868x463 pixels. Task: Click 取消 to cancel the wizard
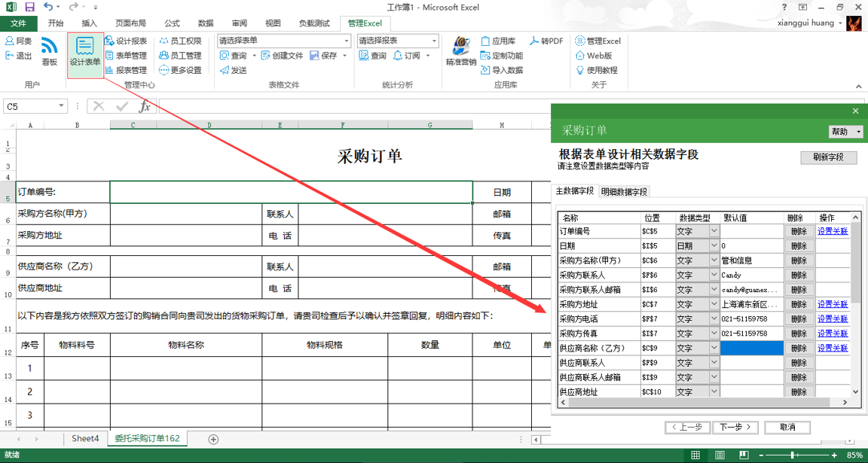[787, 427]
